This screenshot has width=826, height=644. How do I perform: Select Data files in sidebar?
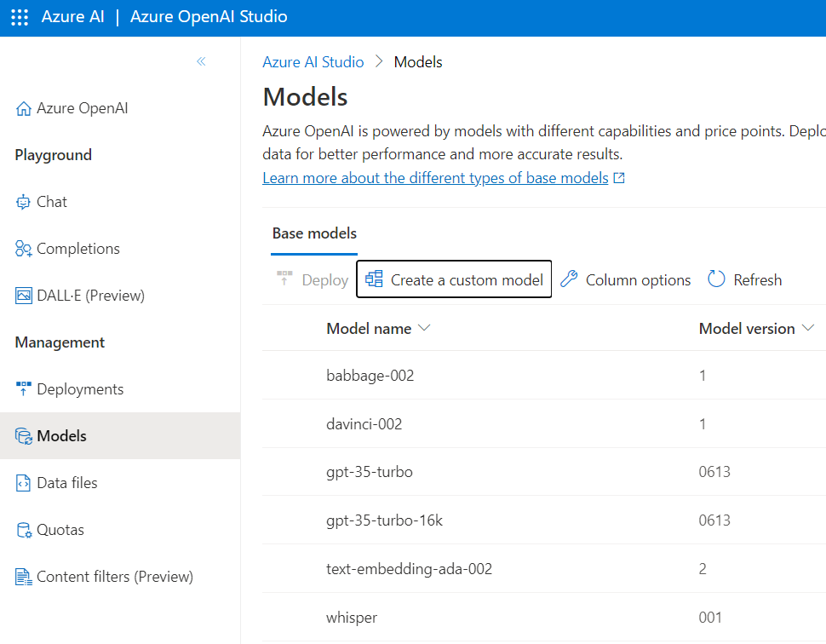(x=67, y=483)
